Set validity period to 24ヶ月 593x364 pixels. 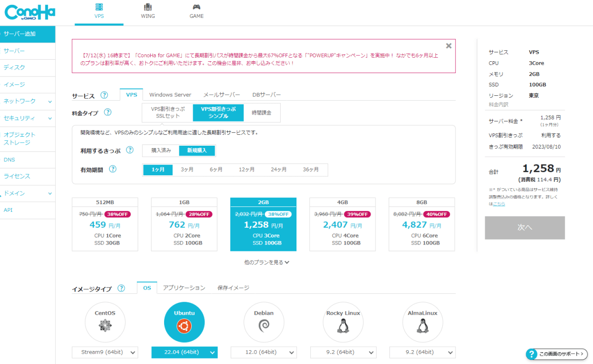click(x=279, y=169)
